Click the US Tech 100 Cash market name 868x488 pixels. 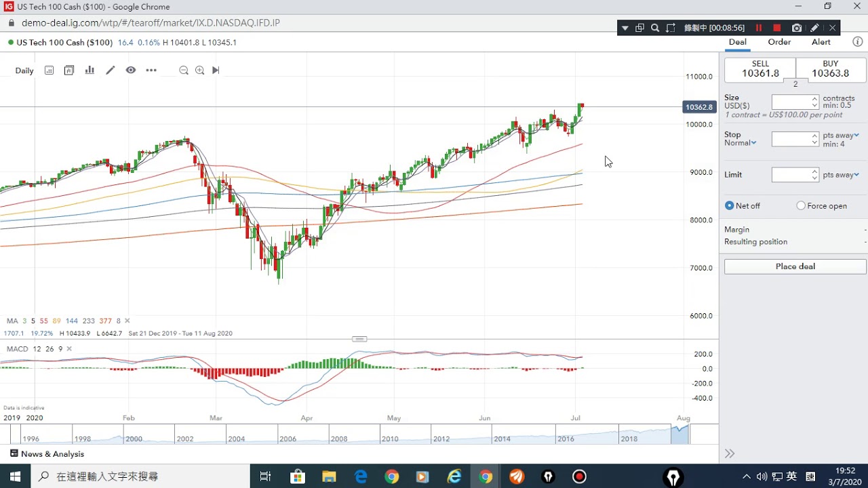tap(65, 42)
